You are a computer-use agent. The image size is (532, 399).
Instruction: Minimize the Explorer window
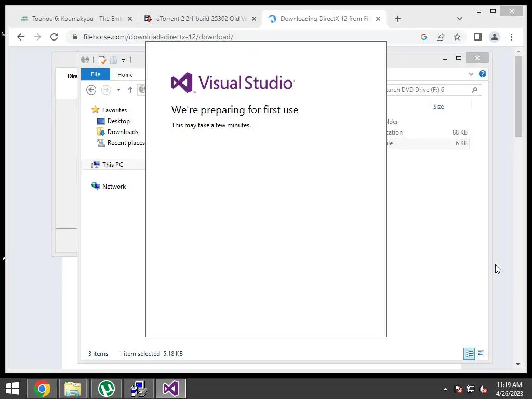pos(445,58)
